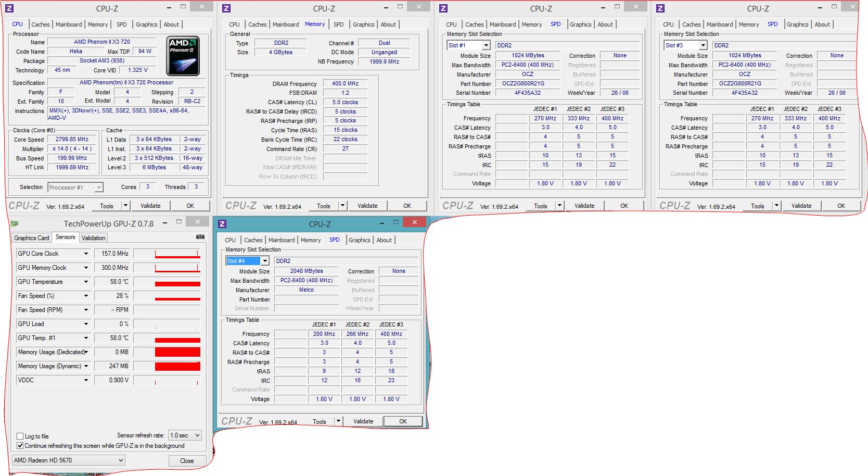Click Tools button in the Slot #3 window

click(758, 206)
